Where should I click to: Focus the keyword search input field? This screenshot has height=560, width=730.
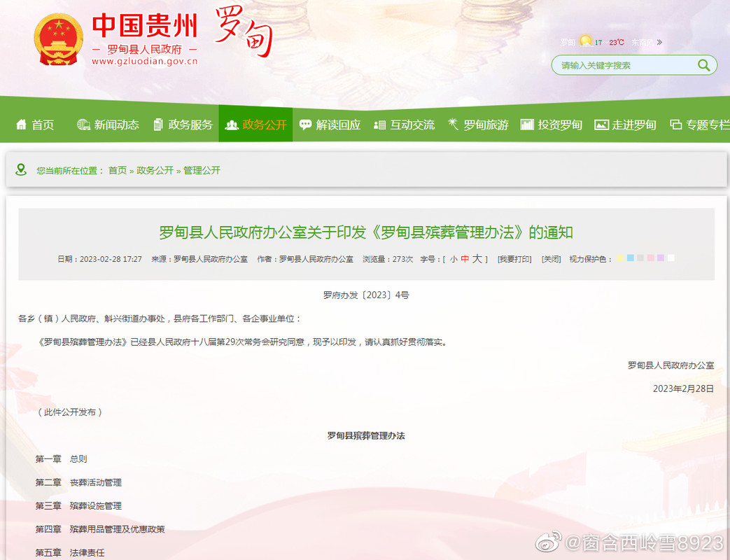[626, 65]
